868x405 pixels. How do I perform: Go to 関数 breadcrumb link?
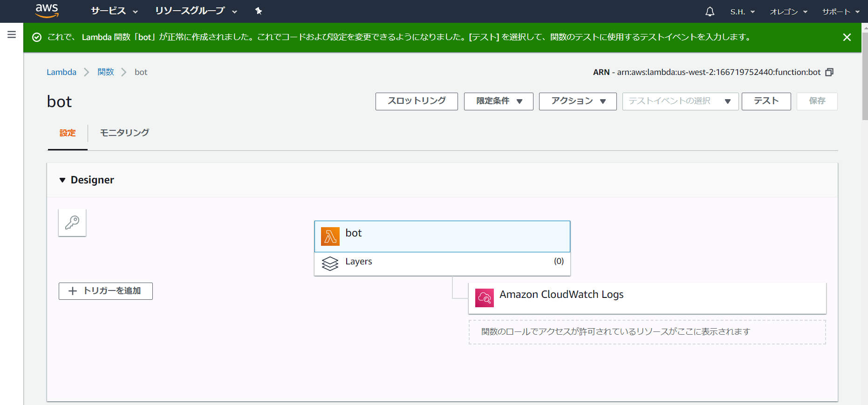[x=106, y=72]
